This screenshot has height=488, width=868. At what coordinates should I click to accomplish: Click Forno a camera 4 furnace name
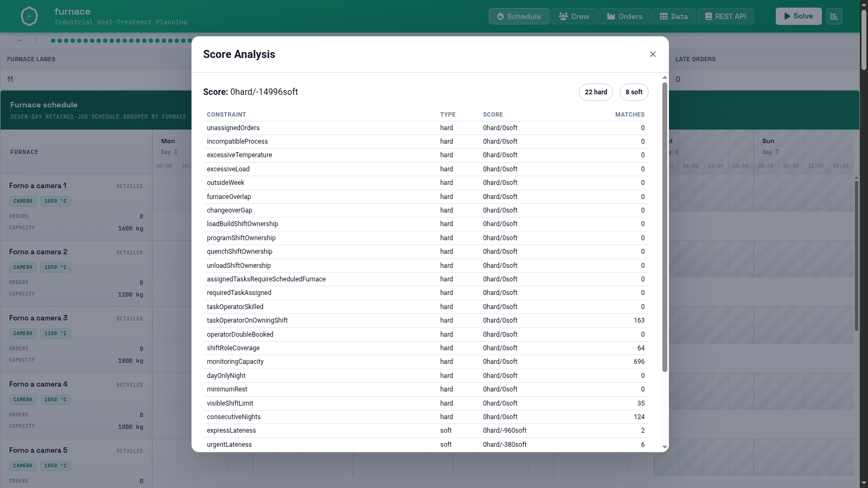[x=39, y=384]
